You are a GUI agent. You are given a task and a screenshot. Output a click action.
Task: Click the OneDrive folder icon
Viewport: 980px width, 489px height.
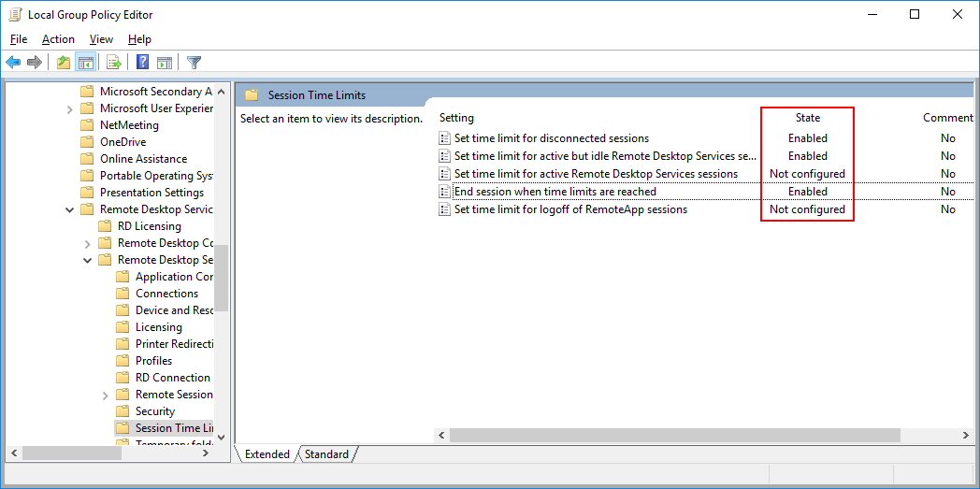click(88, 142)
